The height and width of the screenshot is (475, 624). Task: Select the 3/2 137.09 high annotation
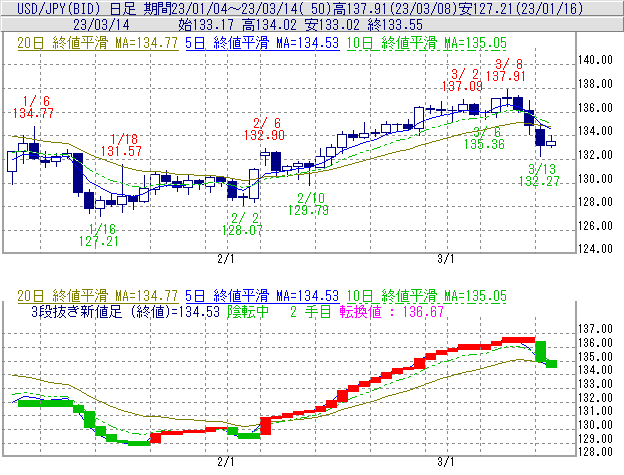coord(462,80)
